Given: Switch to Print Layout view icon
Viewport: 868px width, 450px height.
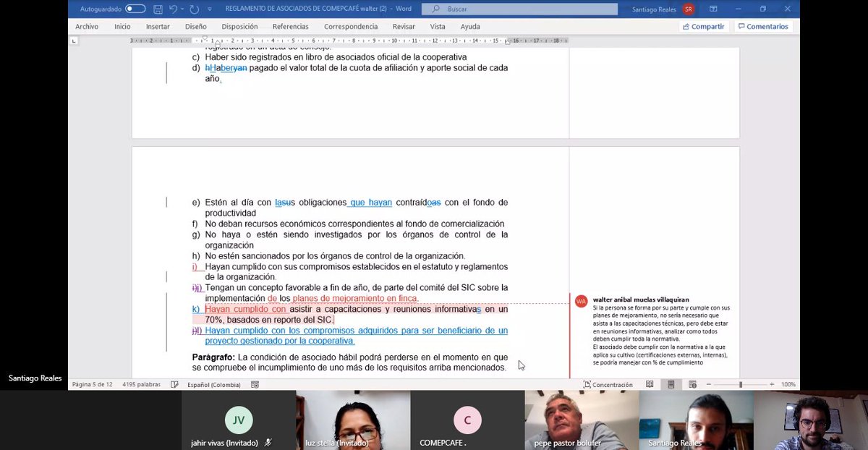Looking at the screenshot, I should click(671, 385).
